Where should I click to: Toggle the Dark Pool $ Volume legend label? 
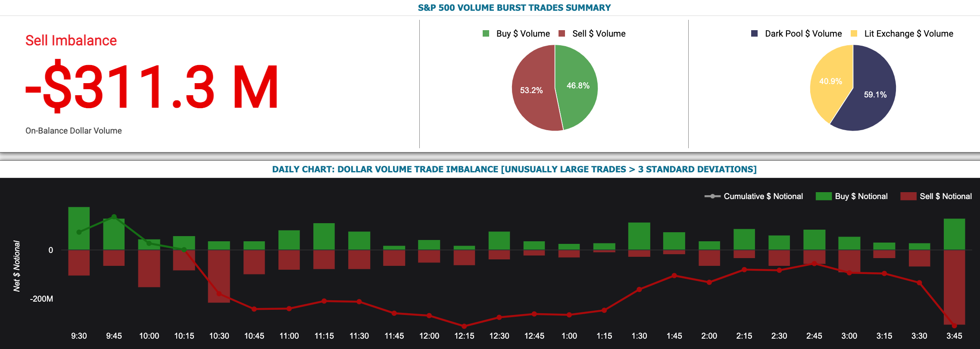click(803, 34)
